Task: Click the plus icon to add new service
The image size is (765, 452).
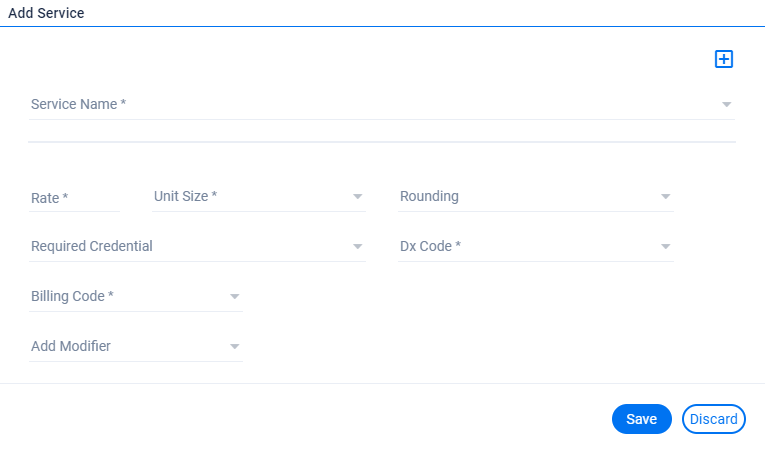Action: tap(724, 59)
